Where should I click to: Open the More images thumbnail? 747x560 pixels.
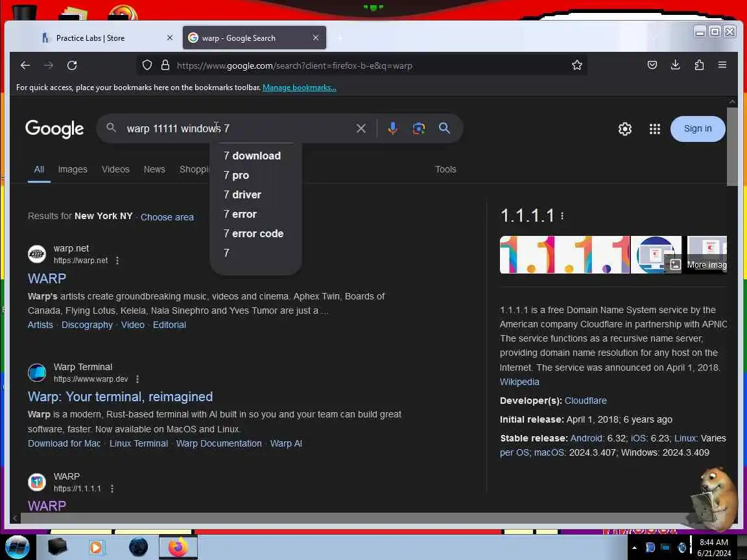point(707,255)
